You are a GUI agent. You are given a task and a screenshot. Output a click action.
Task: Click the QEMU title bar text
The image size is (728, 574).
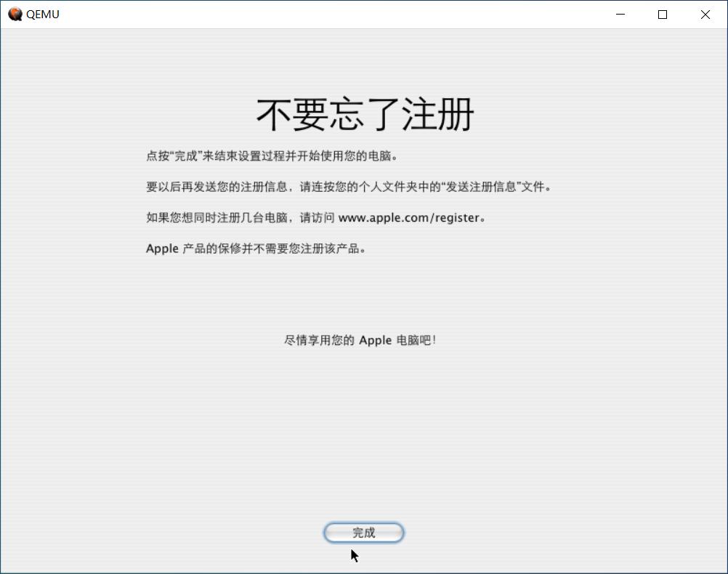point(42,14)
